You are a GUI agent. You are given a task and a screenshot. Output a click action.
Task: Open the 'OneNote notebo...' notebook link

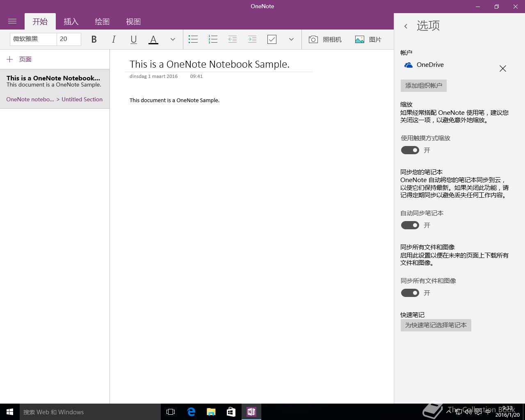click(x=30, y=99)
